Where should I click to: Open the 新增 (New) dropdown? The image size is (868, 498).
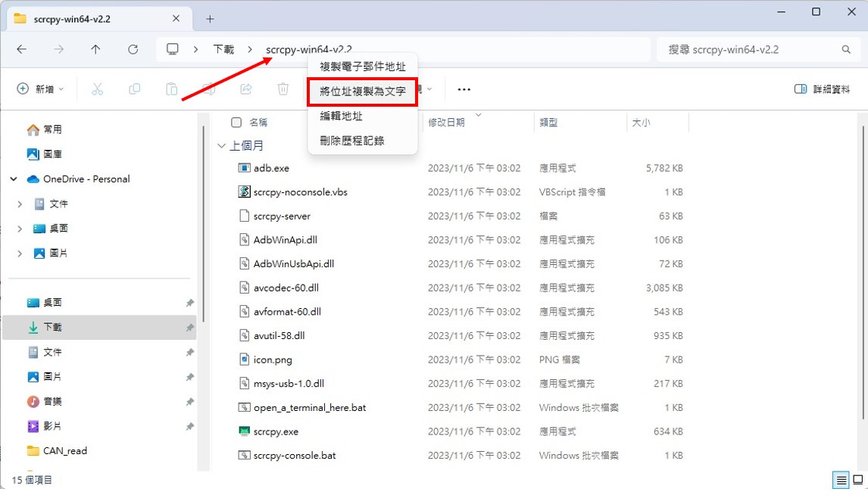tap(40, 89)
